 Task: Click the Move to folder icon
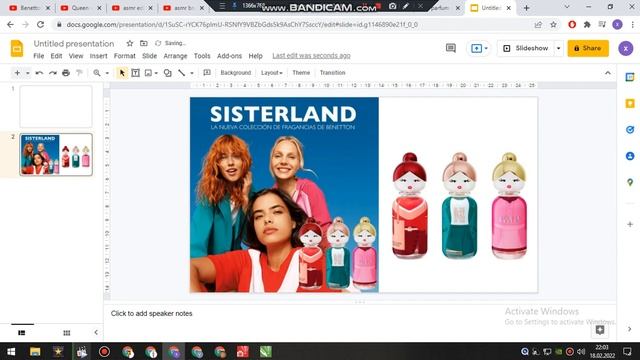(144, 43)
